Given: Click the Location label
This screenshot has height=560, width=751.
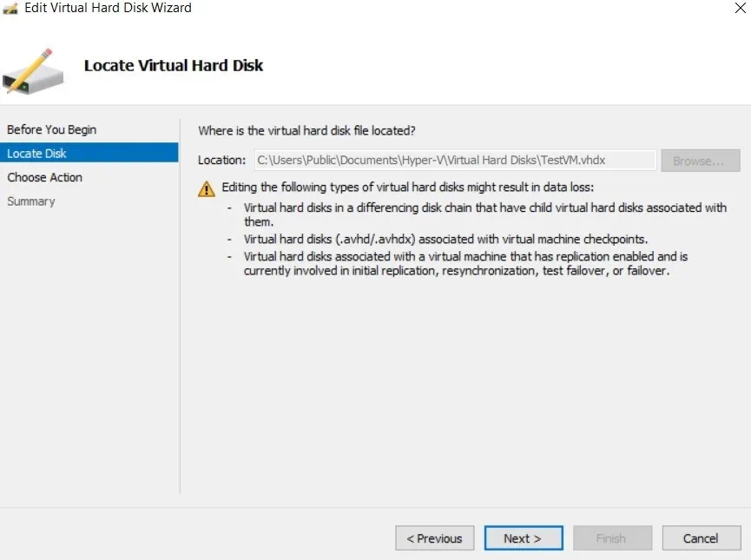Looking at the screenshot, I should tap(221, 161).
